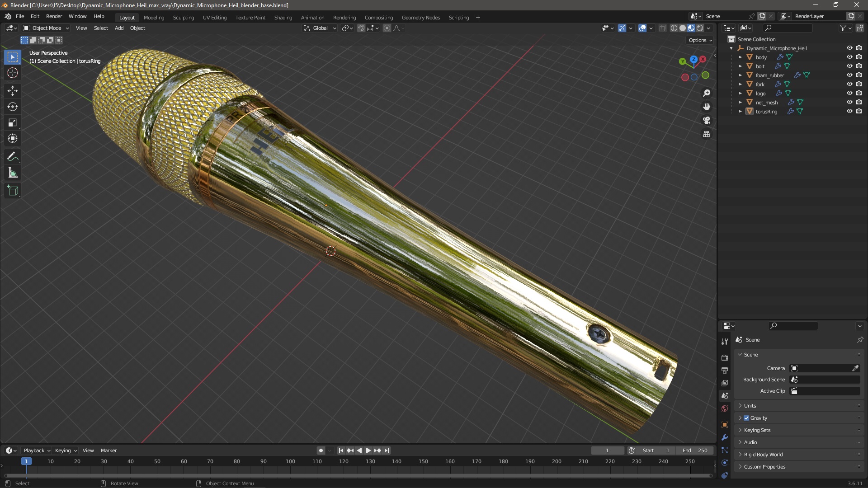Screen dimensions: 868x488
Task: Open the Render properties tab
Action: [725, 357]
